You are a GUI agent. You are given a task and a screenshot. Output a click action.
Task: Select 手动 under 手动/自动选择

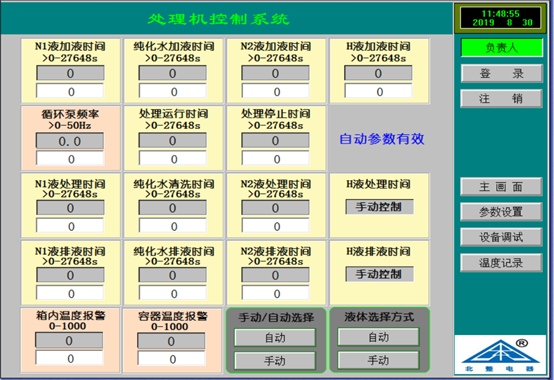click(275, 361)
